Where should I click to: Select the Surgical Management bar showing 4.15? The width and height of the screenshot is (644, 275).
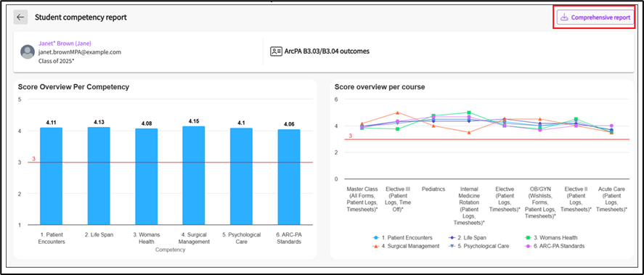(194, 176)
